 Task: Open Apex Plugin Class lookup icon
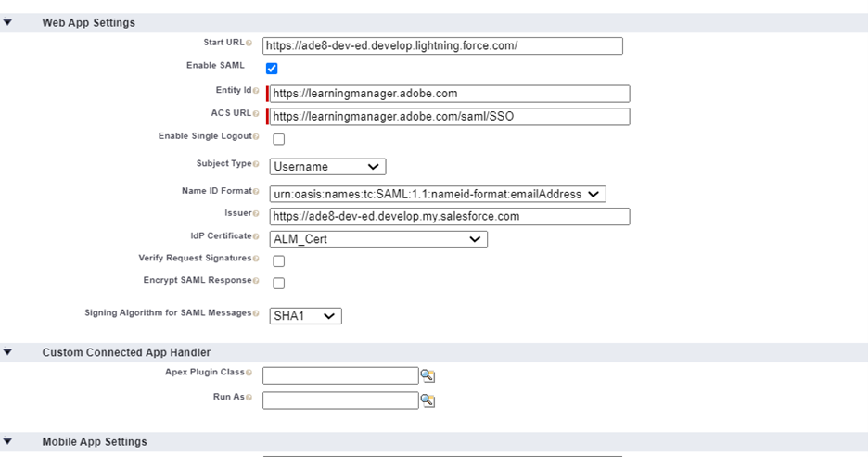coord(428,375)
